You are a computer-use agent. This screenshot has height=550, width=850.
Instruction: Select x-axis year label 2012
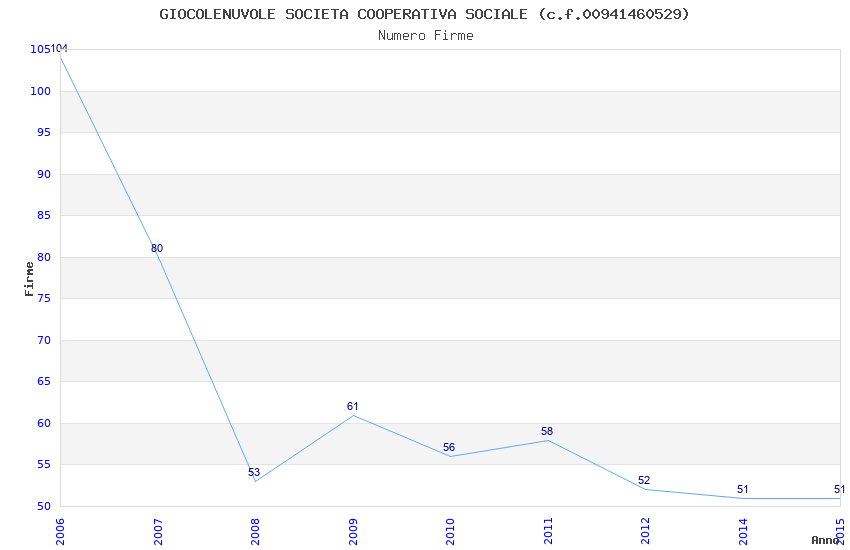click(646, 531)
